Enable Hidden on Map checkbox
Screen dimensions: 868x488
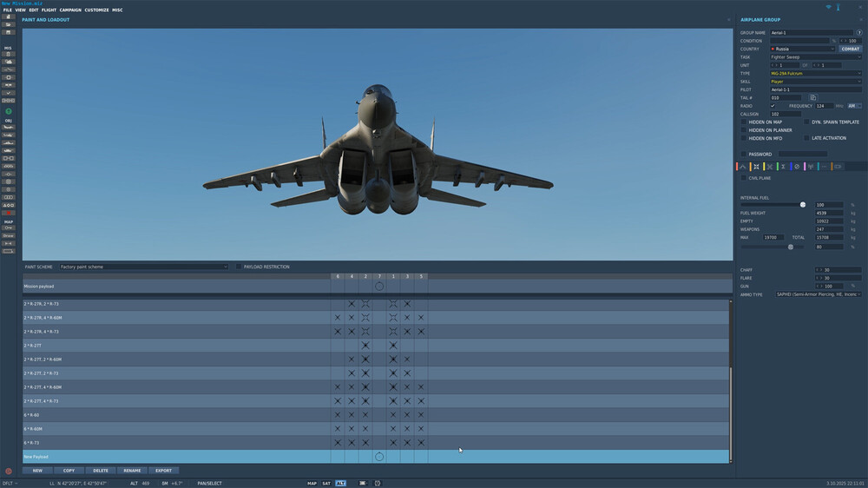click(744, 122)
